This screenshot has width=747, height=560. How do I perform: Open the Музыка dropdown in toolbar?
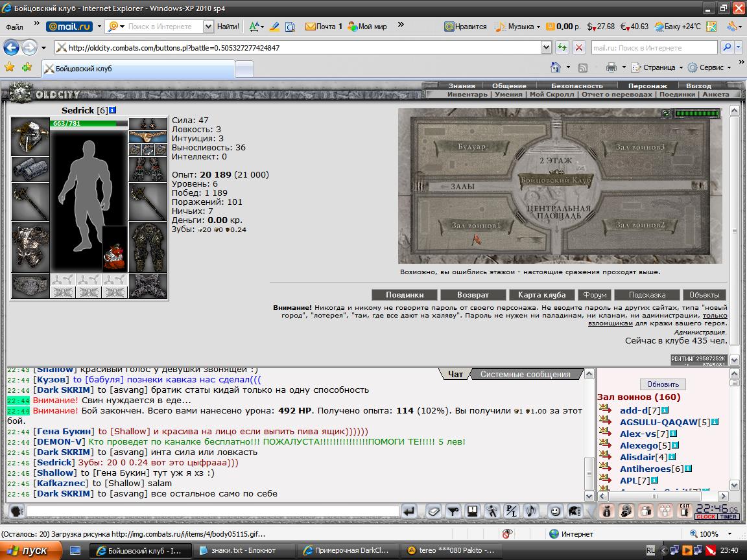coord(538,27)
